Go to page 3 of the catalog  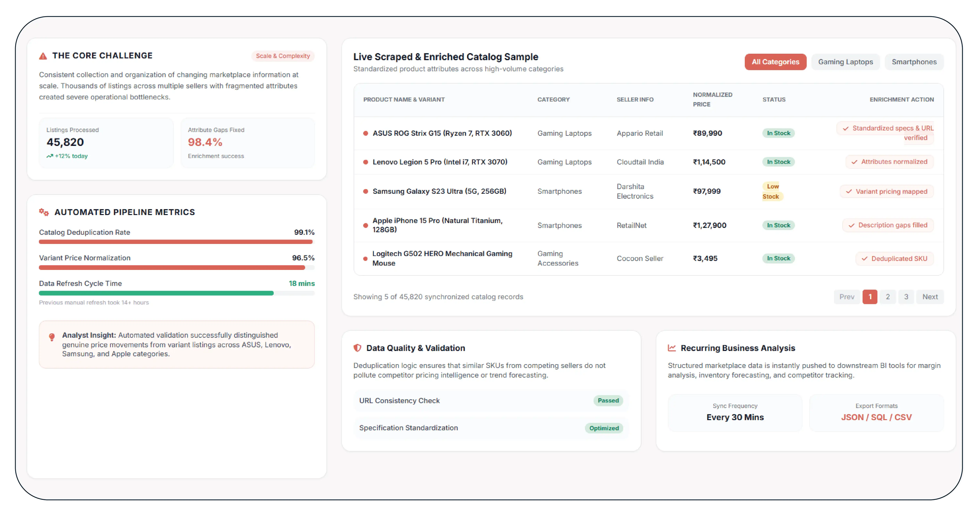tap(906, 297)
